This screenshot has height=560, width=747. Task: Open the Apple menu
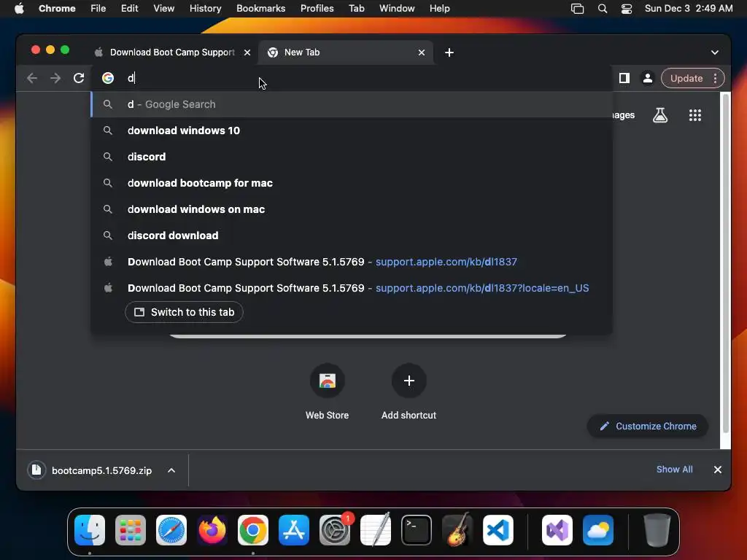click(x=19, y=9)
